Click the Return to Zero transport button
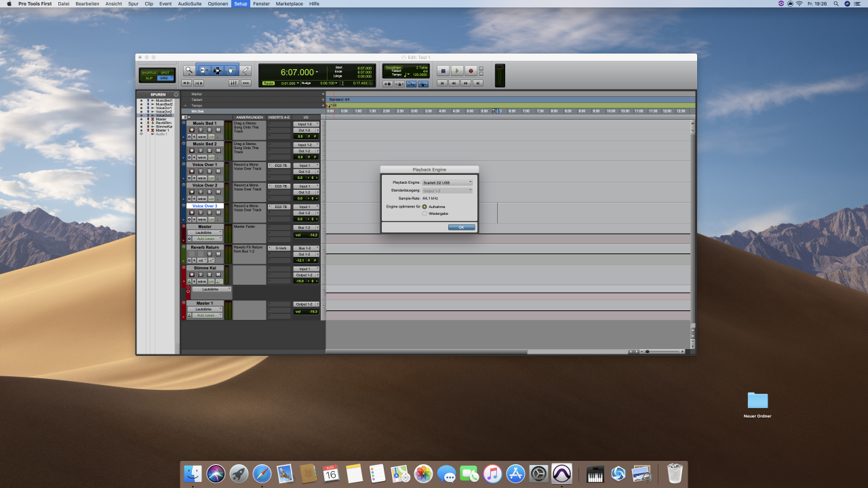This screenshot has width=868, height=488. click(x=441, y=83)
